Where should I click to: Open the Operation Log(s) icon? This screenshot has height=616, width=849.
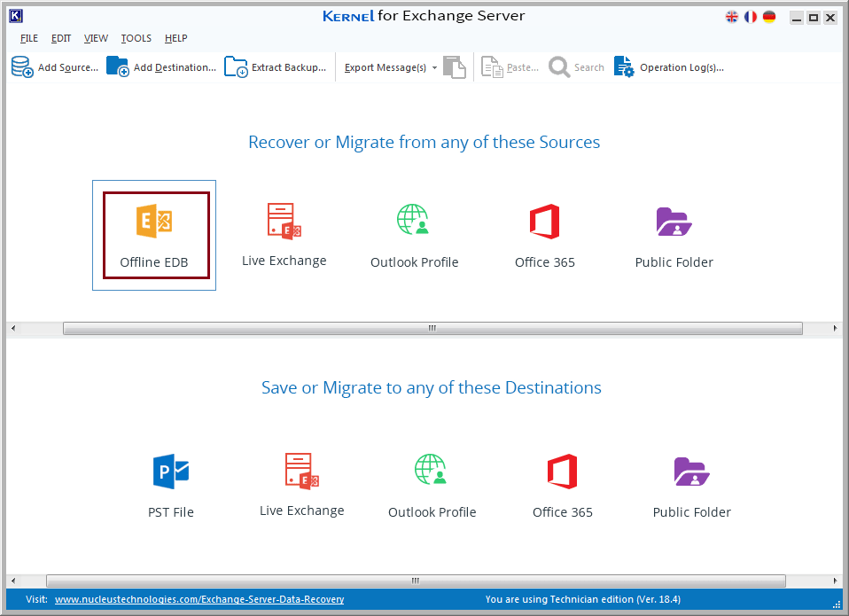tap(624, 67)
